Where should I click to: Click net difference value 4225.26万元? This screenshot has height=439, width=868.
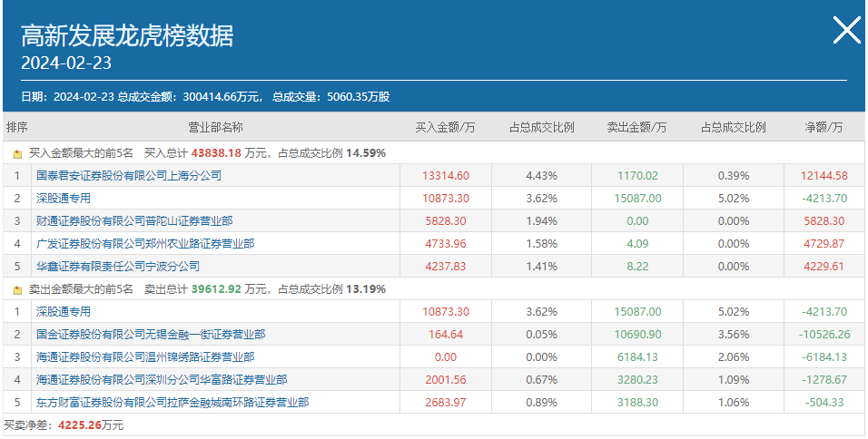(x=91, y=425)
